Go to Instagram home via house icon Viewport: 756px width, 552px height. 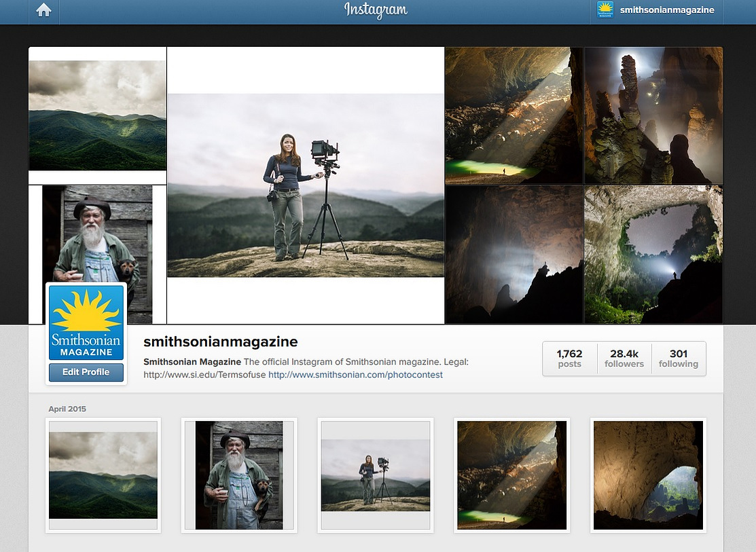44,10
